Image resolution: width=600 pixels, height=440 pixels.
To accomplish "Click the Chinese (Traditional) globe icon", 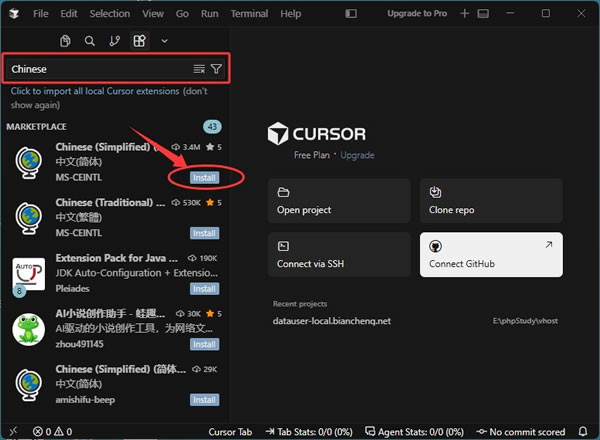I will point(29,218).
